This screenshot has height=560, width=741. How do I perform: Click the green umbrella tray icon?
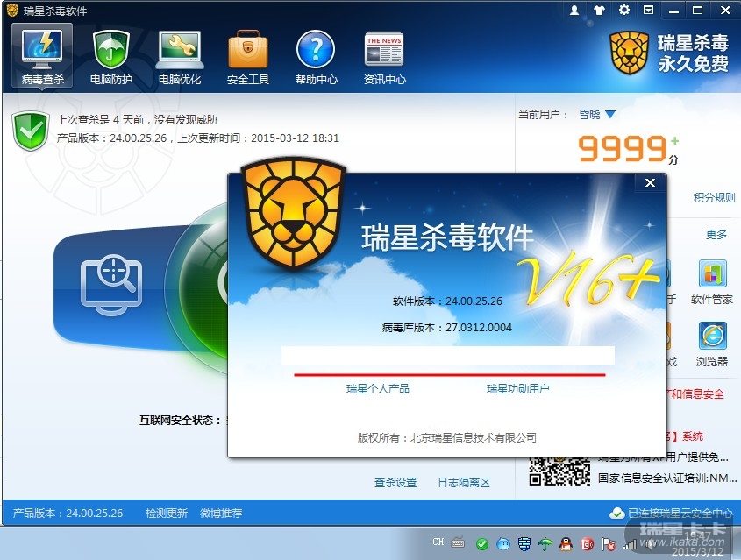[545, 544]
